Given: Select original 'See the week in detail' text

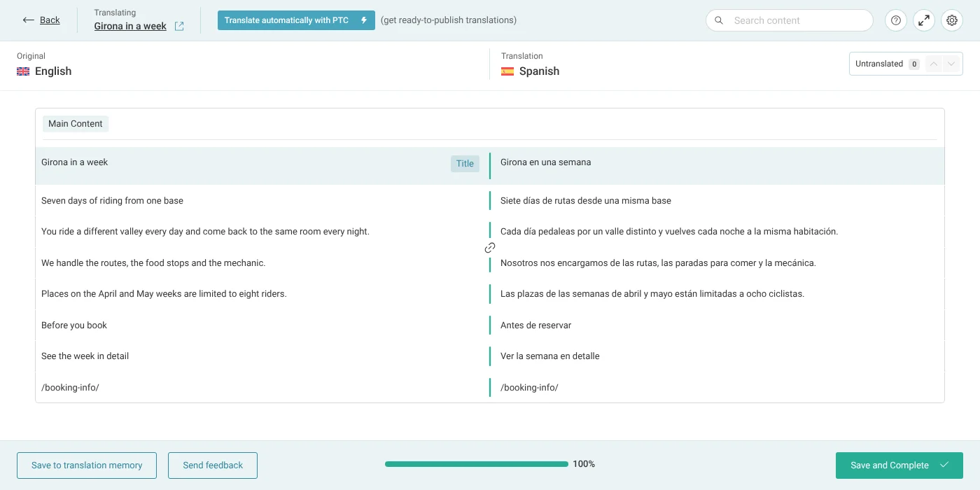Looking at the screenshot, I should tap(85, 356).
